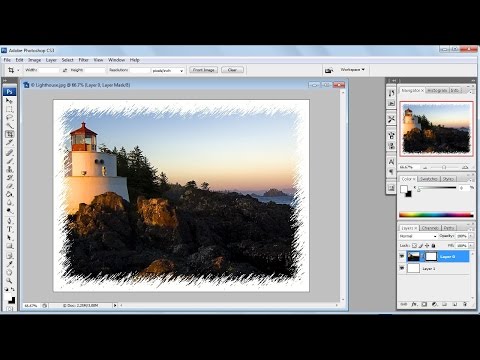Select the Path Selection tool
Image resolution: width=480 pixels, height=360 pixels.
tap(9, 238)
